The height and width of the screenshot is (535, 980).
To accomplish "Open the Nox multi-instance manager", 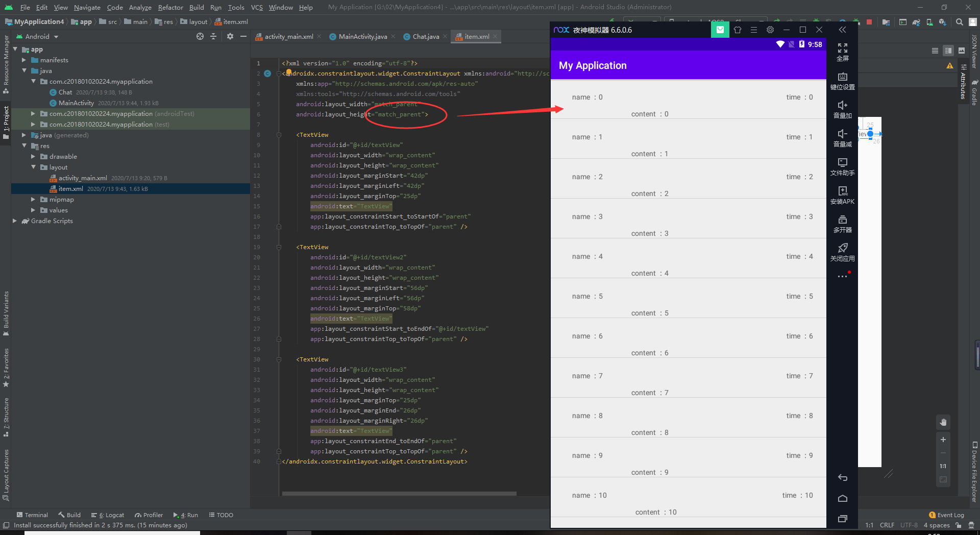I will tap(842, 223).
